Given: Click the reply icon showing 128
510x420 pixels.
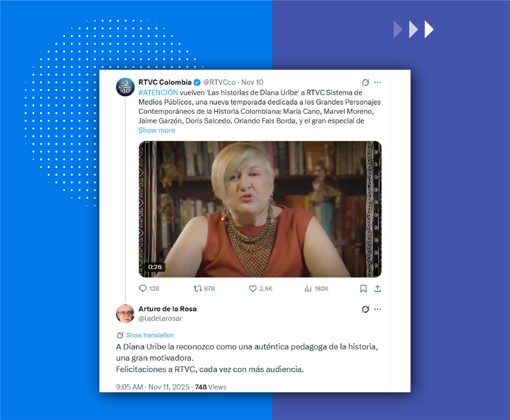Looking at the screenshot, I should [x=143, y=288].
